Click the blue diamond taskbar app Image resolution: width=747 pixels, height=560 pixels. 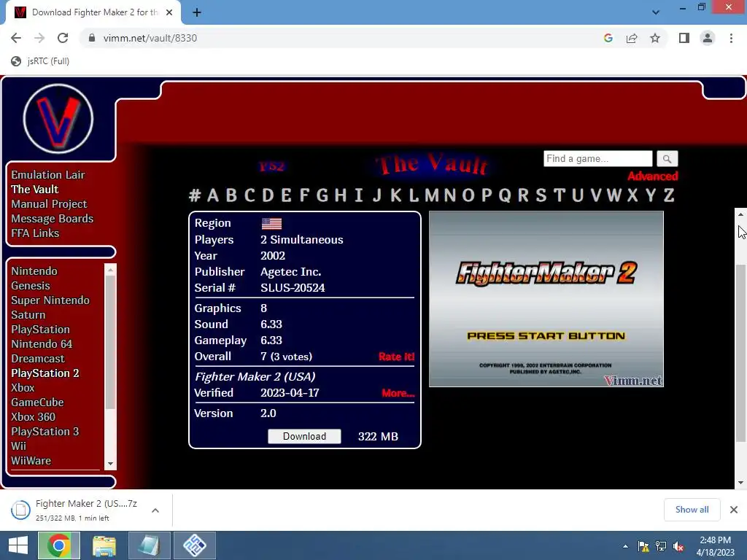tap(195, 545)
